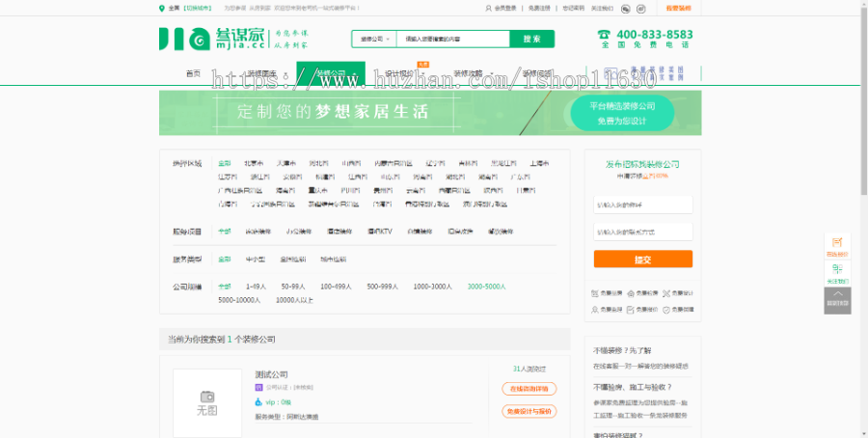This screenshot has width=868, height=438.
Task: Focus the contact-method input in the bid form
Action: pos(642,232)
